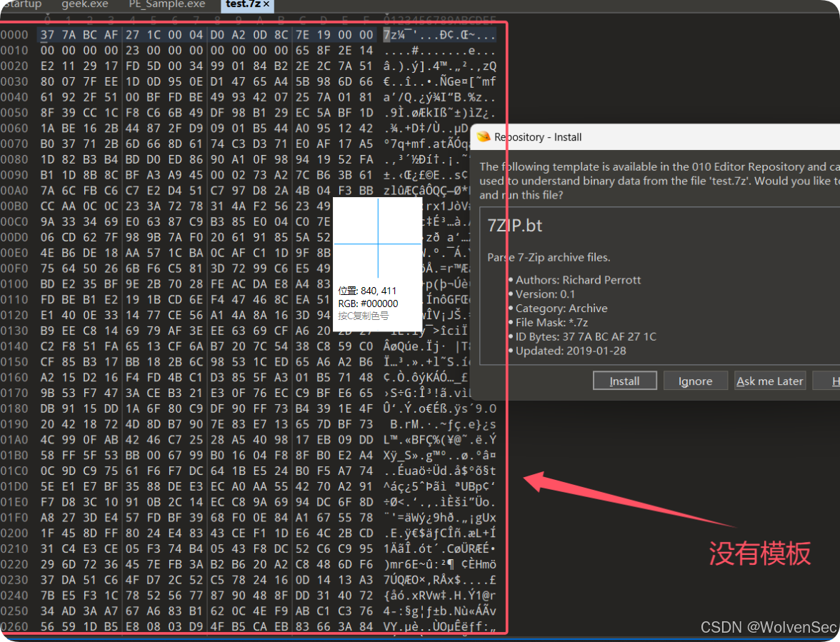The height and width of the screenshot is (642, 840).
Task: Click the 'Repository - Install' dialog title
Action: coord(538,137)
